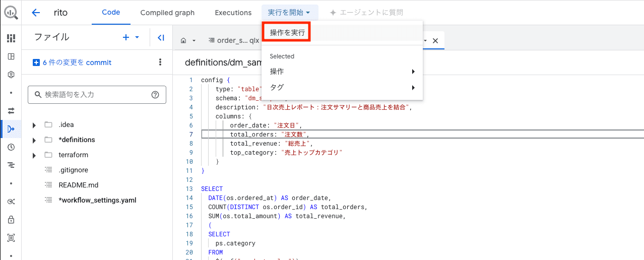644x260 pixels.
Task: Click line number 12 in the gutter
Action: [x=189, y=180]
